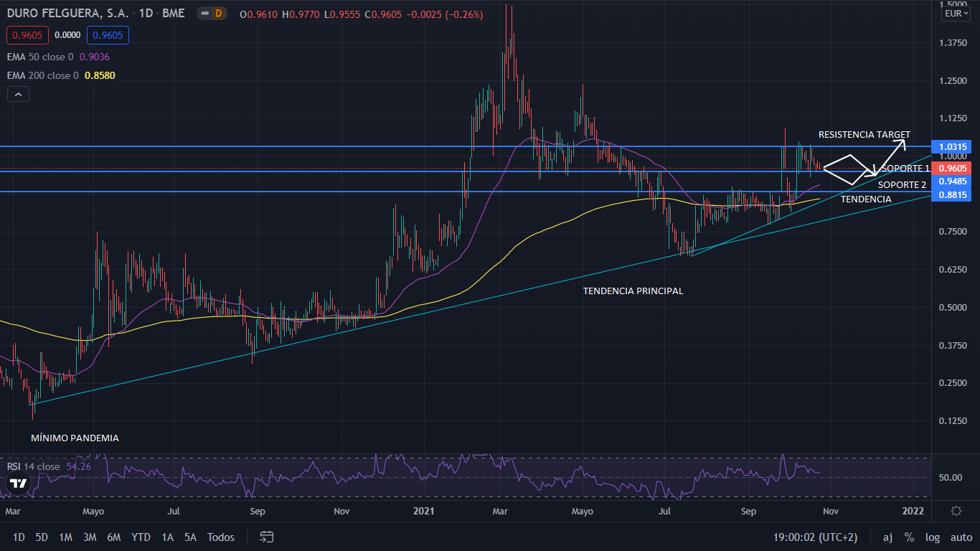Open the go-to-date calendar icon
This screenshot has width=980, height=551.
(267, 537)
